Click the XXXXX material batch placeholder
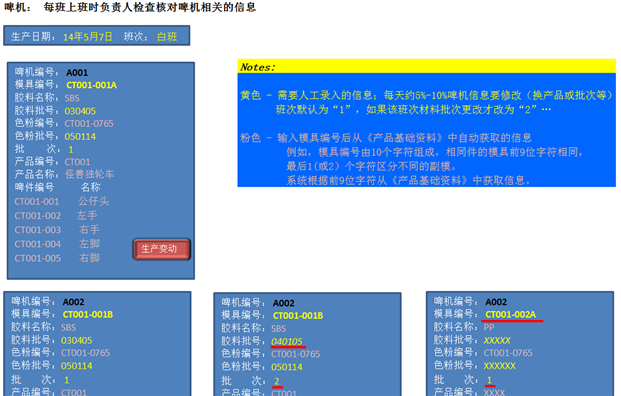Screen dimensions: 621x396 (497, 341)
